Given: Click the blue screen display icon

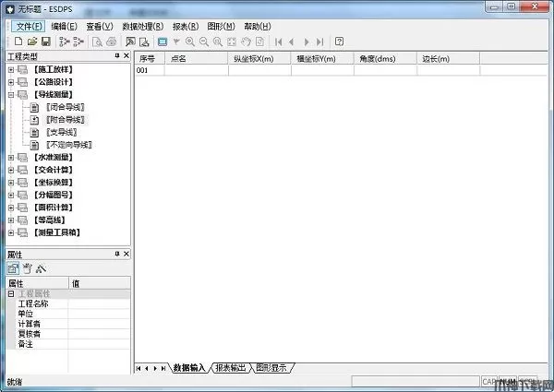Looking at the screenshot, I should (x=163, y=42).
